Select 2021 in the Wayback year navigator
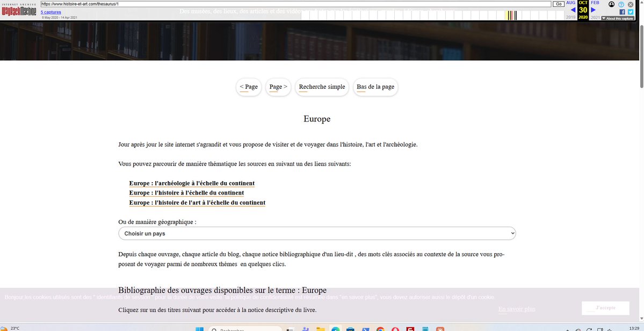 point(595,17)
